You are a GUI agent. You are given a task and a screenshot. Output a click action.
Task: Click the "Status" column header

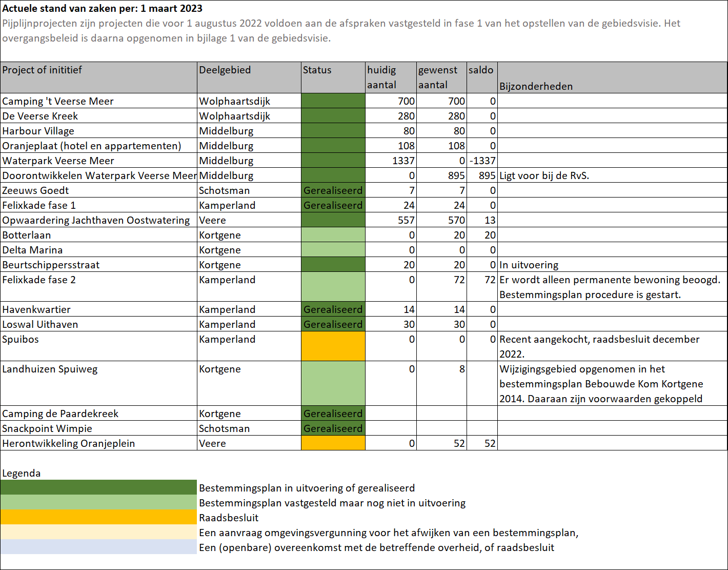(317, 70)
